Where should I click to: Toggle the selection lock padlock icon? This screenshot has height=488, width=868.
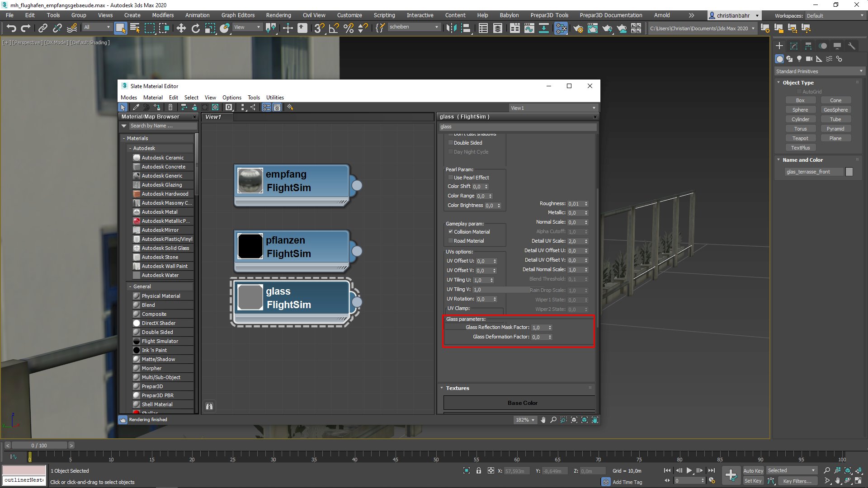point(479,471)
